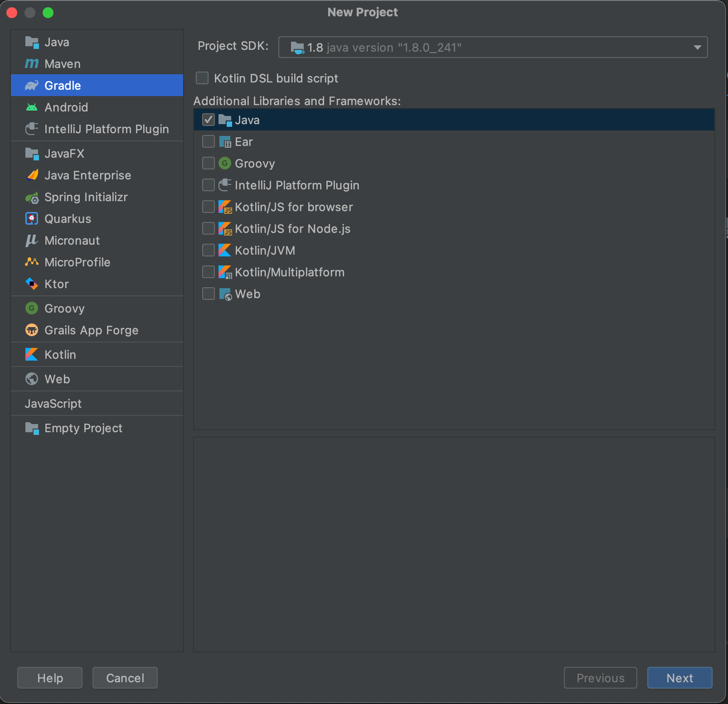The image size is (728, 704).
Task: Check the Groovy framework checkbox
Action: [x=209, y=164]
